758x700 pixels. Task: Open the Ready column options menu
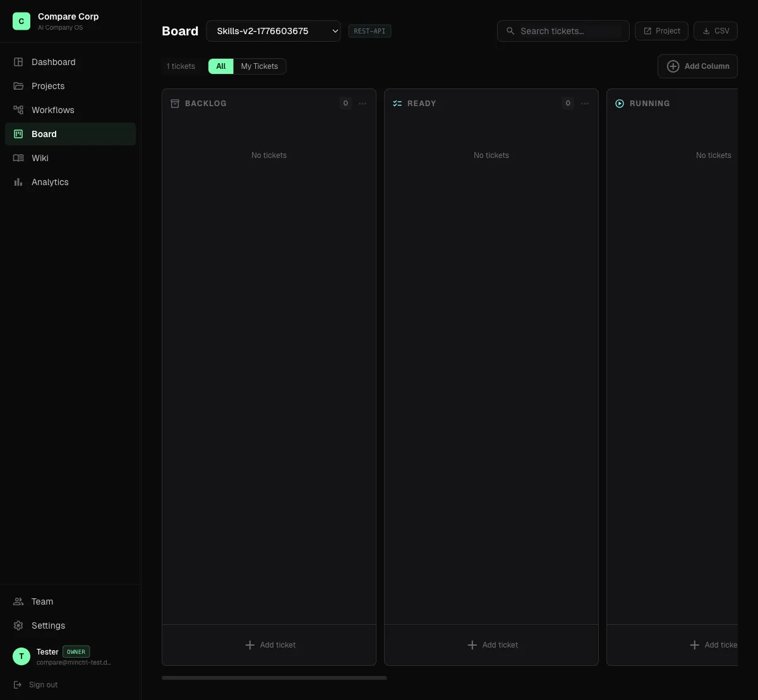585,104
